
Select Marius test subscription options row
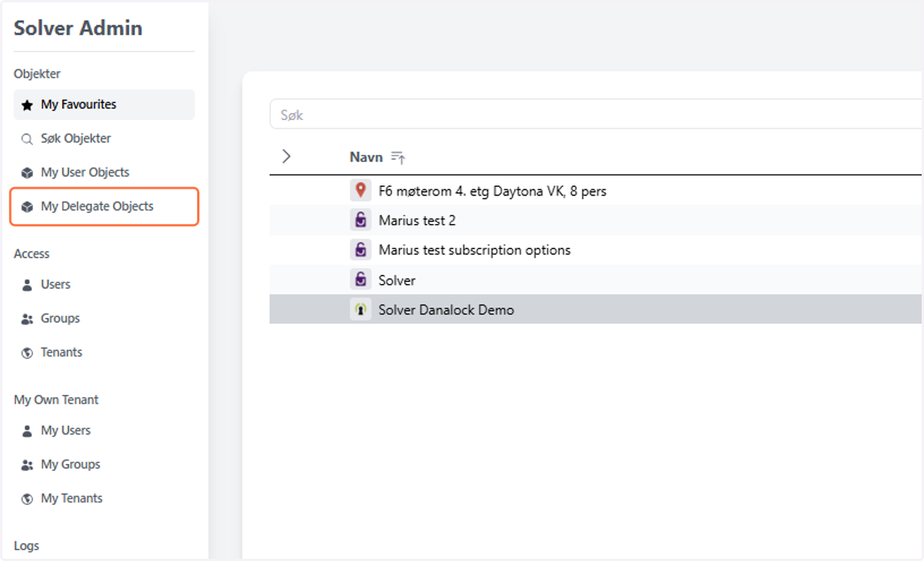point(597,250)
